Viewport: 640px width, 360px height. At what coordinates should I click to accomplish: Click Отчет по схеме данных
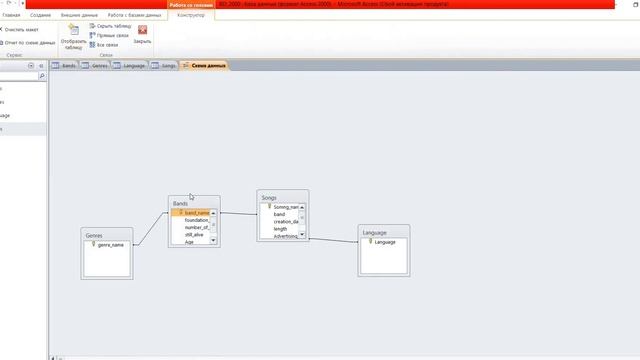[27, 43]
